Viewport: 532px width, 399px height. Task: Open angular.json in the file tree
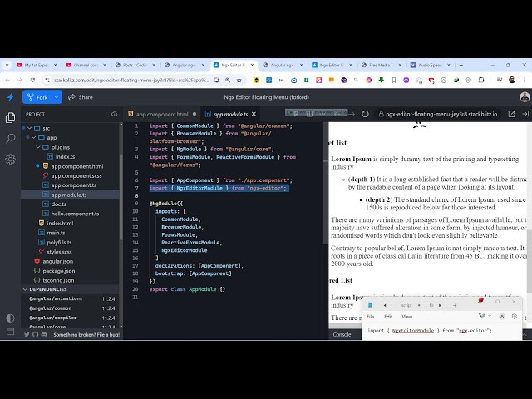(57, 261)
